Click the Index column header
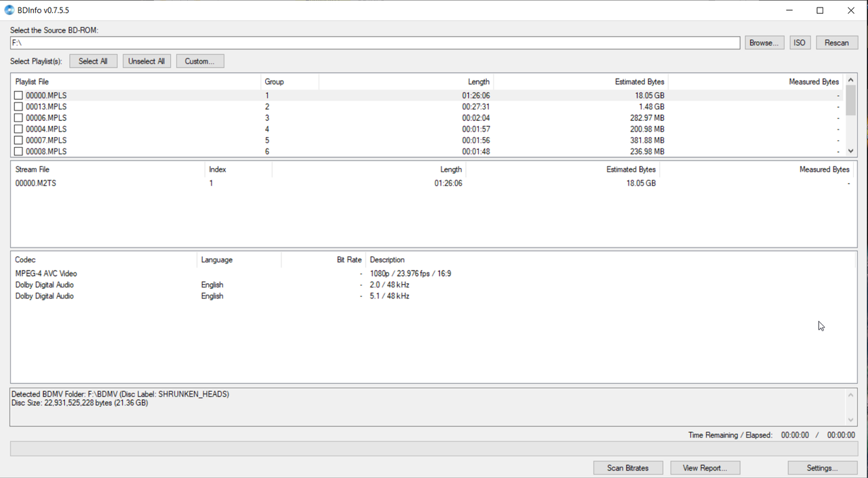 pyautogui.click(x=238, y=170)
